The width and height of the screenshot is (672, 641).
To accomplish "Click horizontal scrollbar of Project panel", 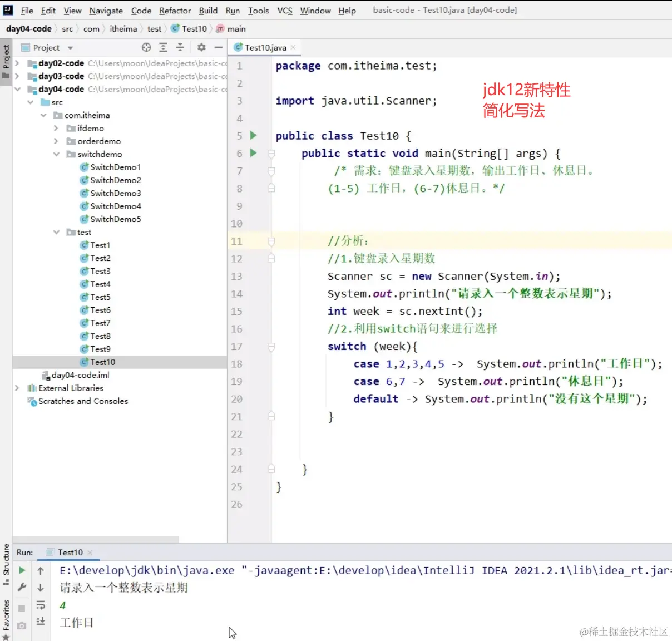I will pyautogui.click(x=96, y=539).
